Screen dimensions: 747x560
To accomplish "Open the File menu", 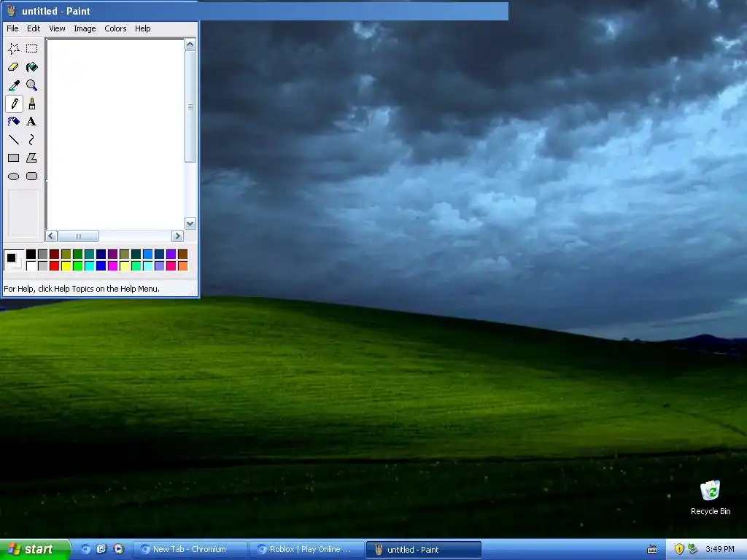I will point(12,28).
